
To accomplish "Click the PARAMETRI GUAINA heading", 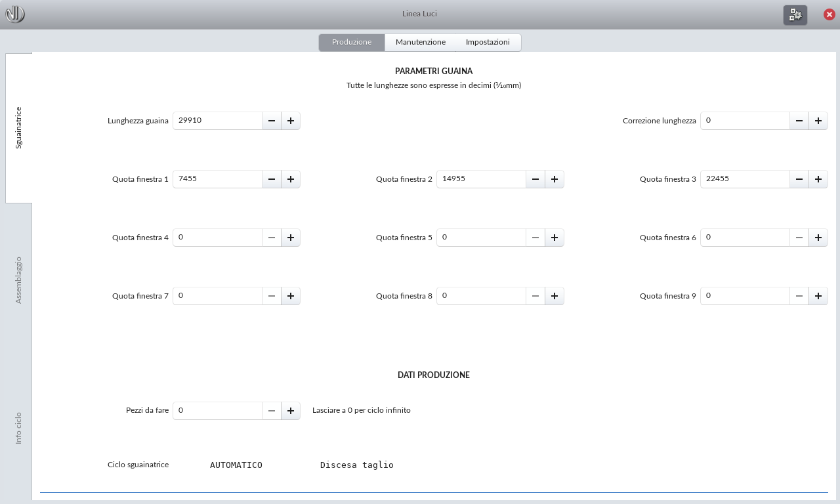I will pyautogui.click(x=434, y=71).
